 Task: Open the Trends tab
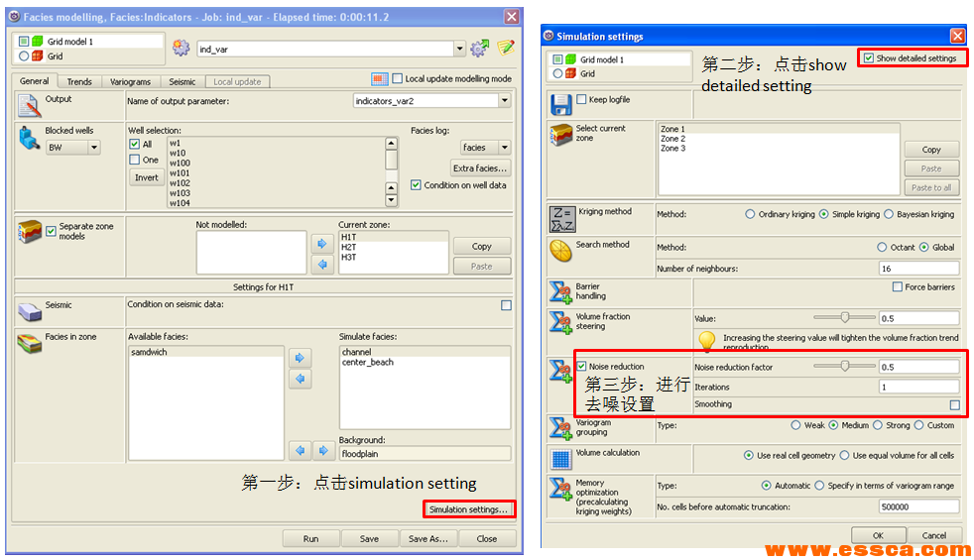coord(79,82)
